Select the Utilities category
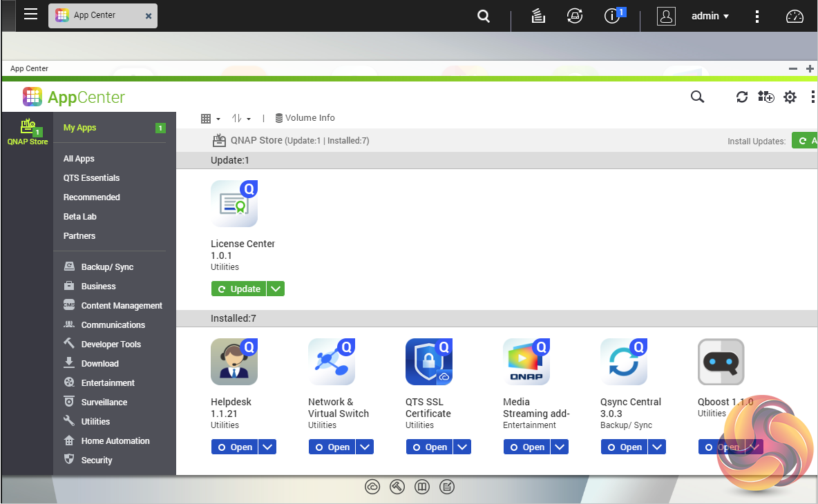Viewport: 818px width, 504px height. click(x=95, y=421)
